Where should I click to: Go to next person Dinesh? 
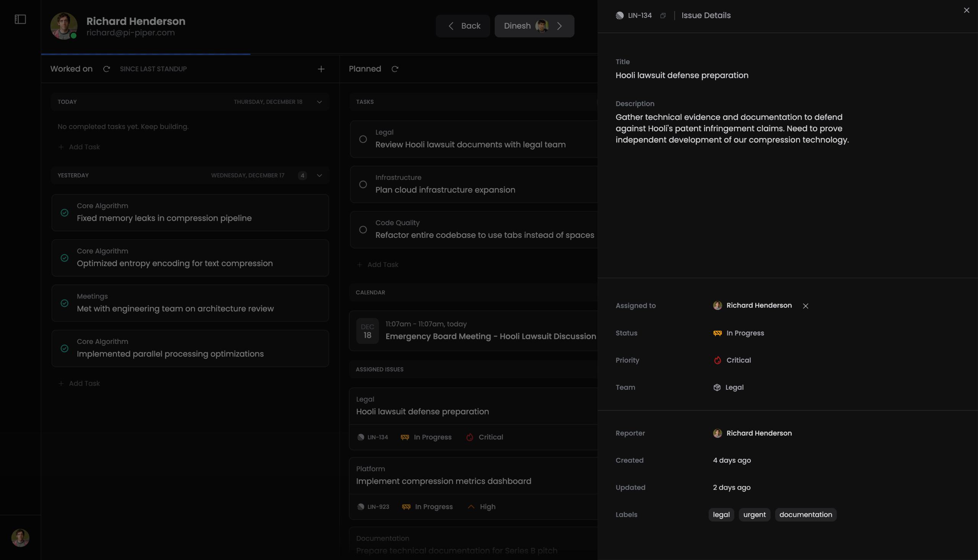534,26
